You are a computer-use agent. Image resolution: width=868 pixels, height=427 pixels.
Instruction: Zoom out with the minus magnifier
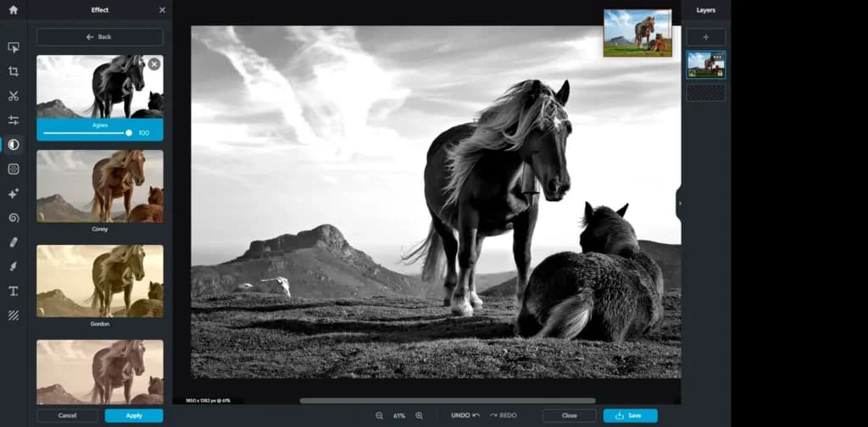coord(379,415)
